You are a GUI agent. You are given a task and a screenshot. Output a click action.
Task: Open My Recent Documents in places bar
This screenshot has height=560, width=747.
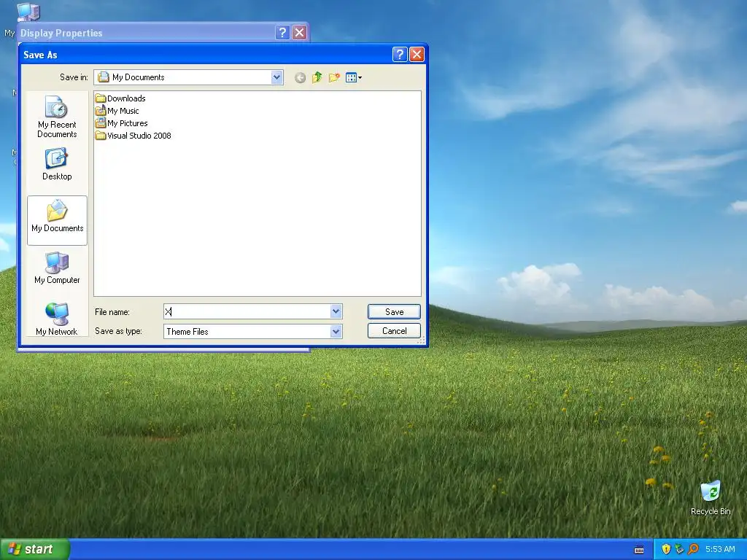[x=57, y=117]
